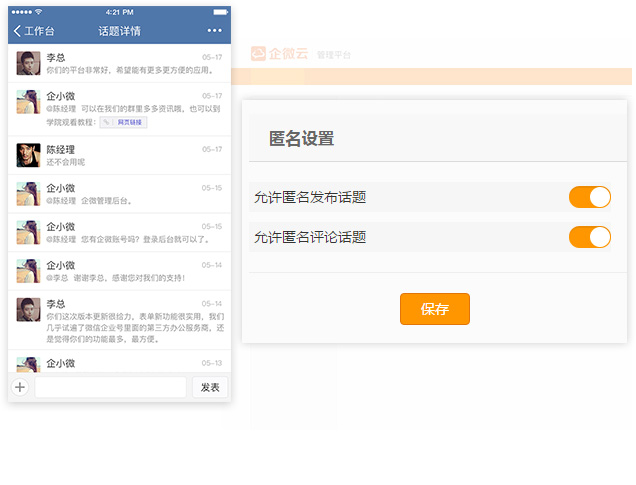The image size is (636, 485).
Task: Open the 网页链接 link in 企小微 reply
Action: tap(124, 122)
